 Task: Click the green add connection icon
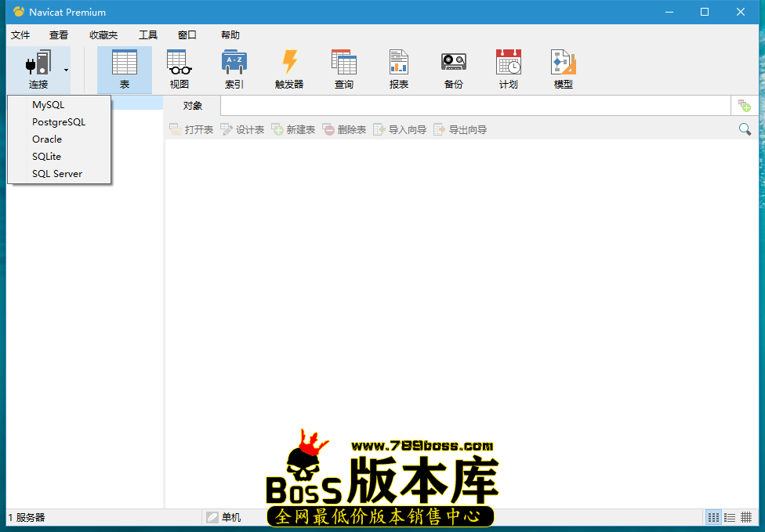744,105
